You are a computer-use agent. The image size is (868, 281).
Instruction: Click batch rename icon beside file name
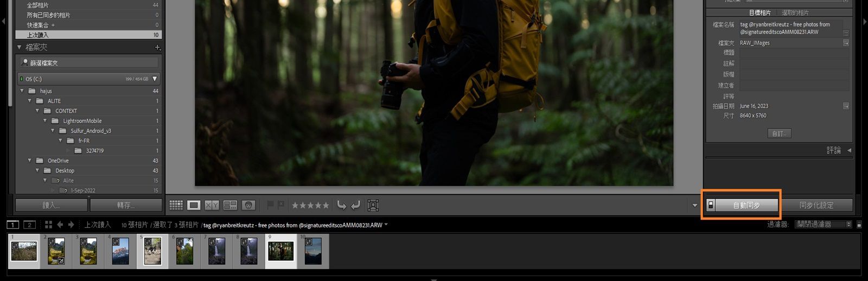(x=846, y=34)
